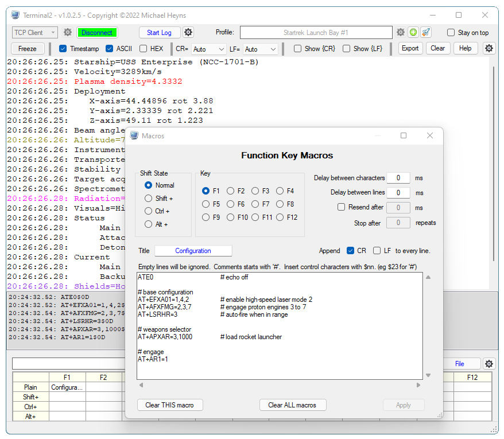Image resolution: width=504 pixels, height=439 pixels.
Task: Click terminal output vertical scrollbar
Action: 494,163
